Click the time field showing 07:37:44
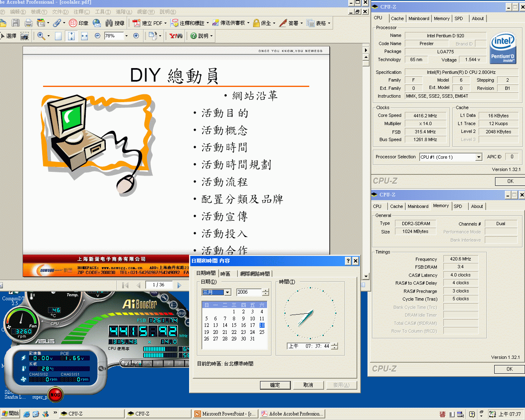This screenshot has height=420, width=525. pyautogui.click(x=309, y=346)
